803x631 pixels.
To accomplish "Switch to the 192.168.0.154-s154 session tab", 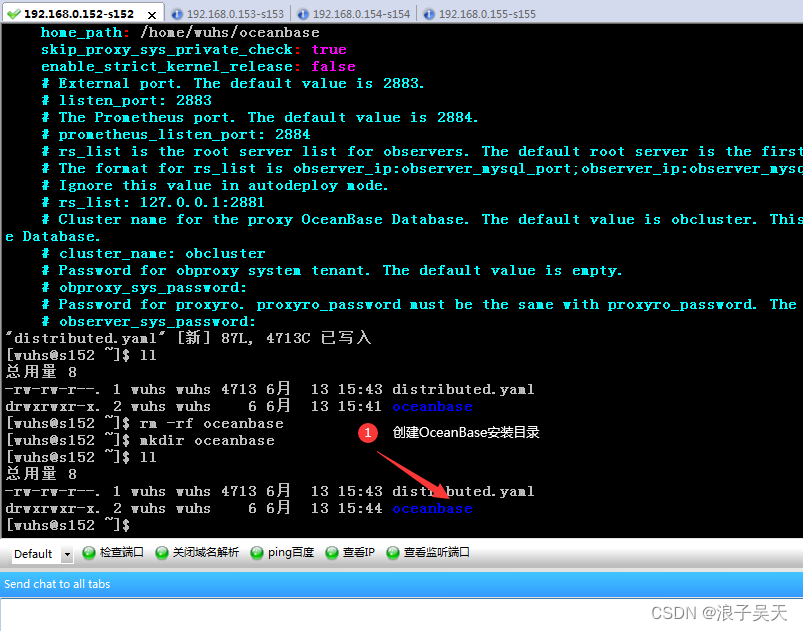I will pyautogui.click(x=353, y=14).
